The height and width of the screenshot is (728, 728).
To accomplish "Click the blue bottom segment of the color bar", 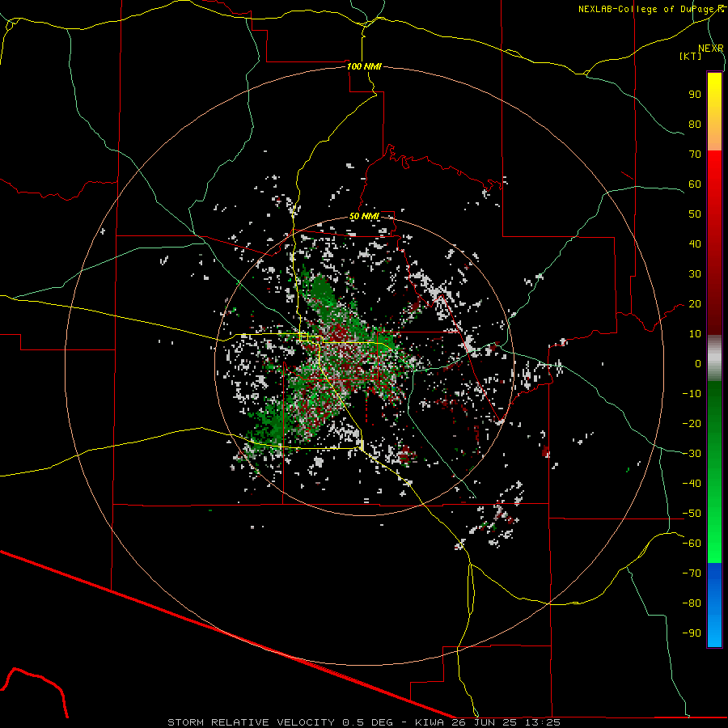I will 714,605.
